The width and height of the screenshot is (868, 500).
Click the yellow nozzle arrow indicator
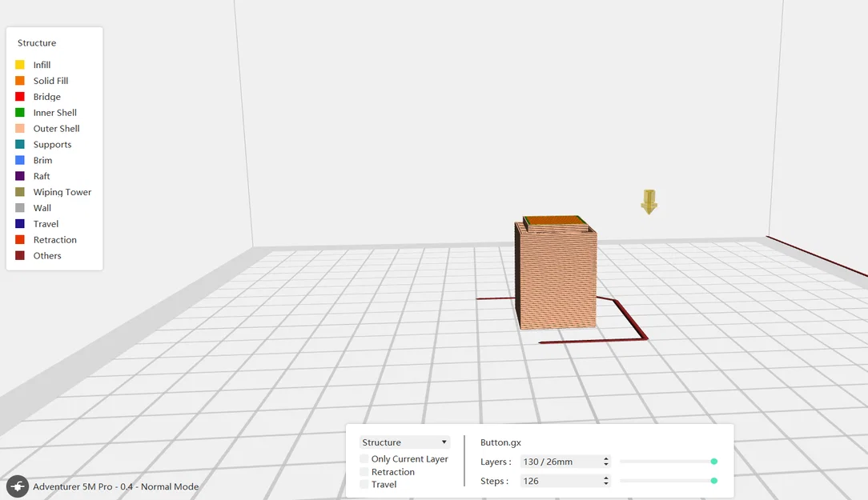pyautogui.click(x=649, y=202)
